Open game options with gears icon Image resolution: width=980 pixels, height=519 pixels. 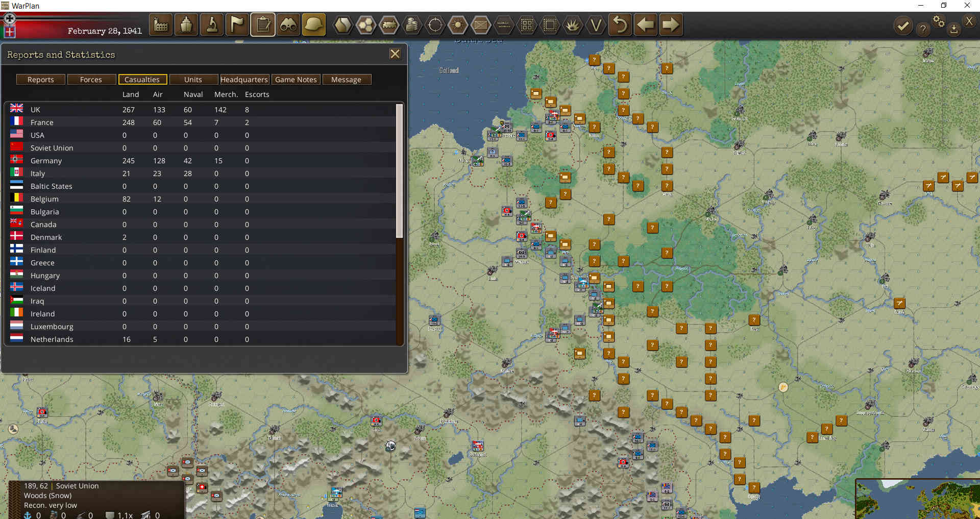[939, 21]
